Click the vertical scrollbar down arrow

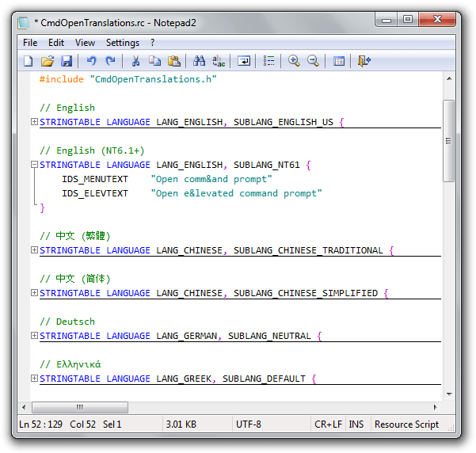point(449,394)
